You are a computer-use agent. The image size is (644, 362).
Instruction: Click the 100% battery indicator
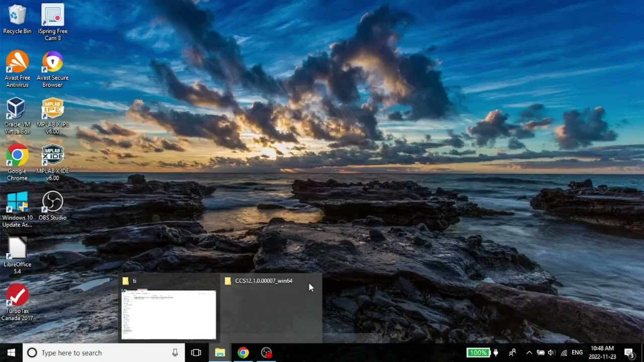tap(477, 352)
